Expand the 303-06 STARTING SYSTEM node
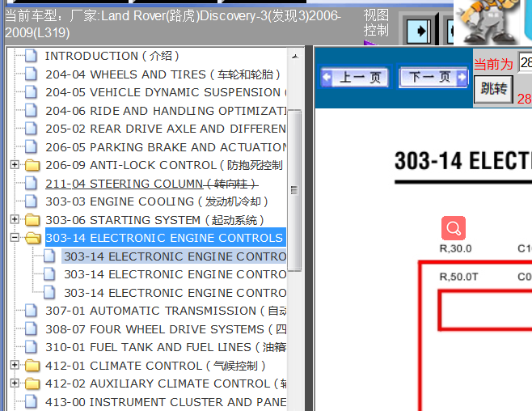Image resolution: width=532 pixels, height=411 pixels. [15, 219]
